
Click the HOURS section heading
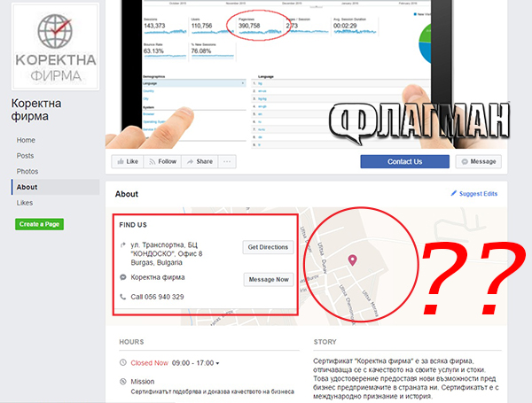(131, 342)
